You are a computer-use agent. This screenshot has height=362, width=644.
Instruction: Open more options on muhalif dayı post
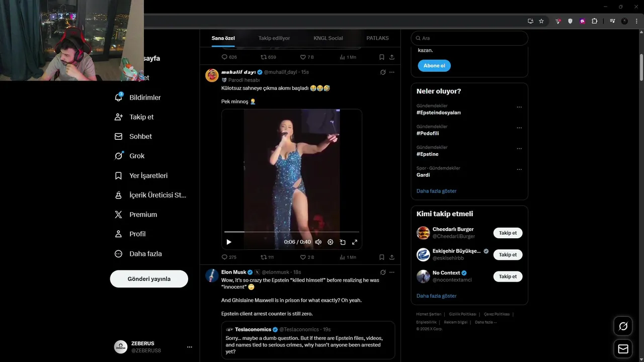pyautogui.click(x=392, y=72)
